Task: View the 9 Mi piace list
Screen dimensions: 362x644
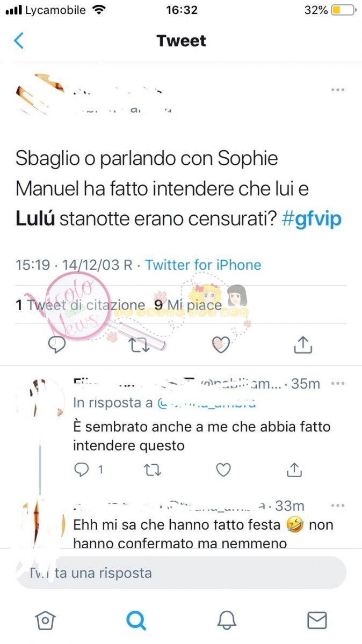Action: [x=189, y=305]
